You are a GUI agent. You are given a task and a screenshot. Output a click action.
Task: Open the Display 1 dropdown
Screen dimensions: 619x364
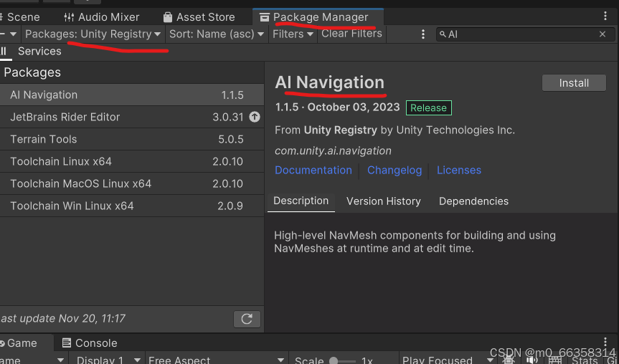click(107, 360)
